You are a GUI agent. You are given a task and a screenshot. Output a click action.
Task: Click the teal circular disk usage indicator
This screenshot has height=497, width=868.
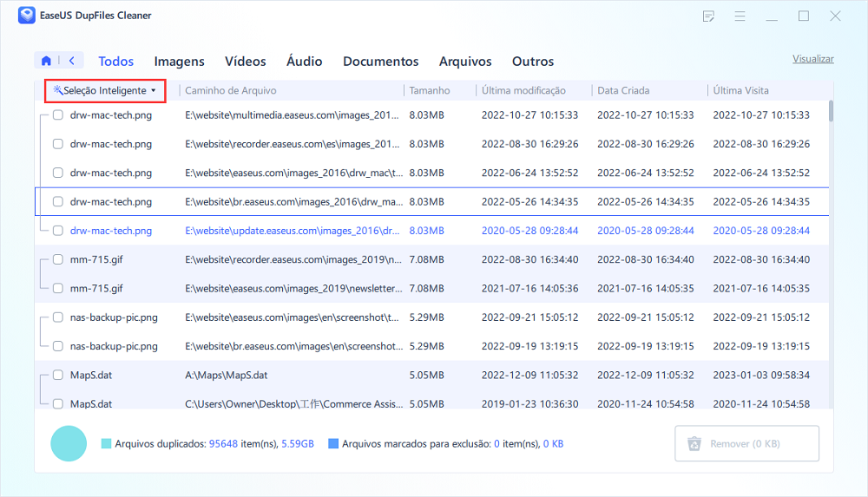[69, 443]
